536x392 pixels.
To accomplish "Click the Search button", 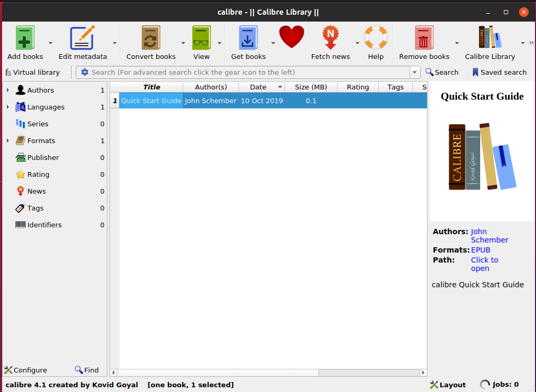I will (442, 73).
